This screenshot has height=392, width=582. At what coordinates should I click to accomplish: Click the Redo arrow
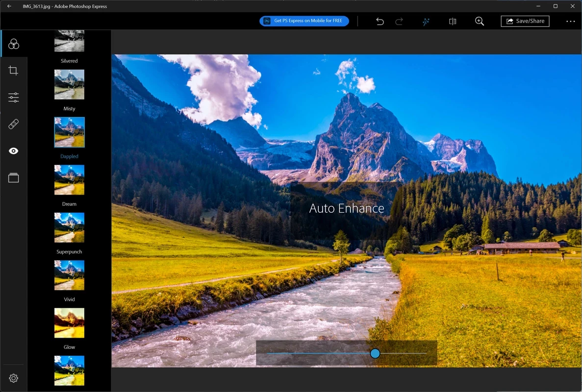(399, 21)
